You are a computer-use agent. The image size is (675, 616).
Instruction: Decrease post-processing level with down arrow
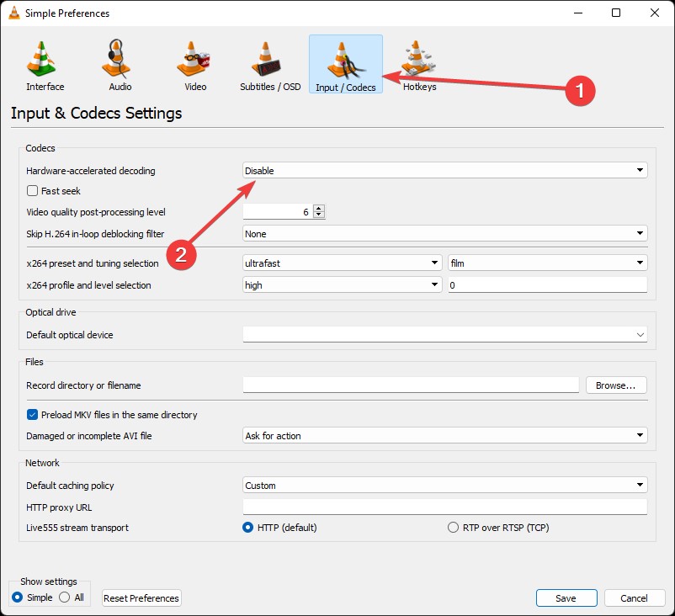(x=318, y=215)
